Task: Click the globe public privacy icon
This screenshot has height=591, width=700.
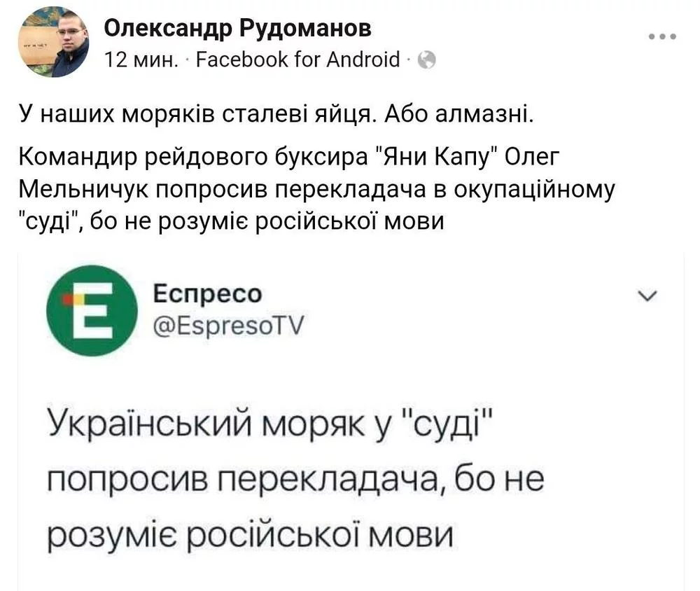Action: pos(426,62)
